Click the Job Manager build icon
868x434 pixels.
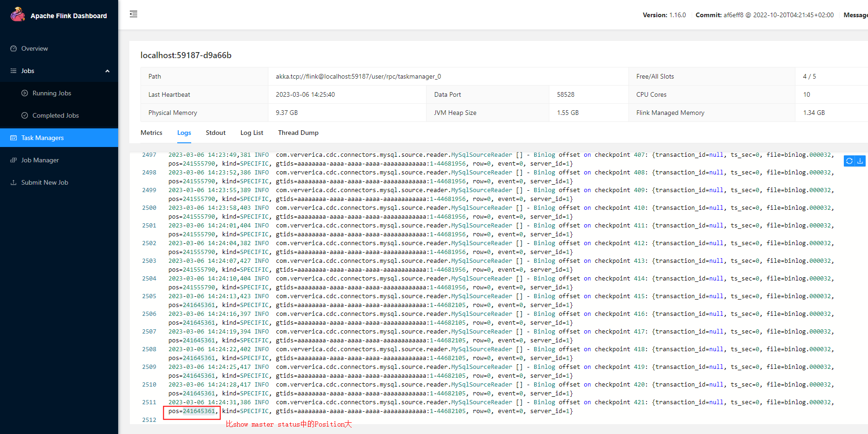[13, 160]
